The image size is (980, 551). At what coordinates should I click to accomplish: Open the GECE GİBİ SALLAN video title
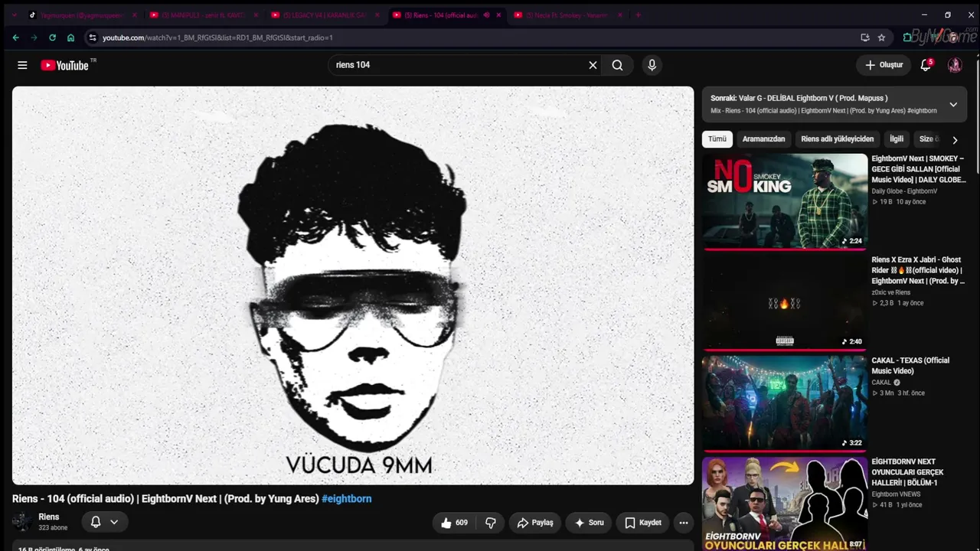[x=919, y=169]
